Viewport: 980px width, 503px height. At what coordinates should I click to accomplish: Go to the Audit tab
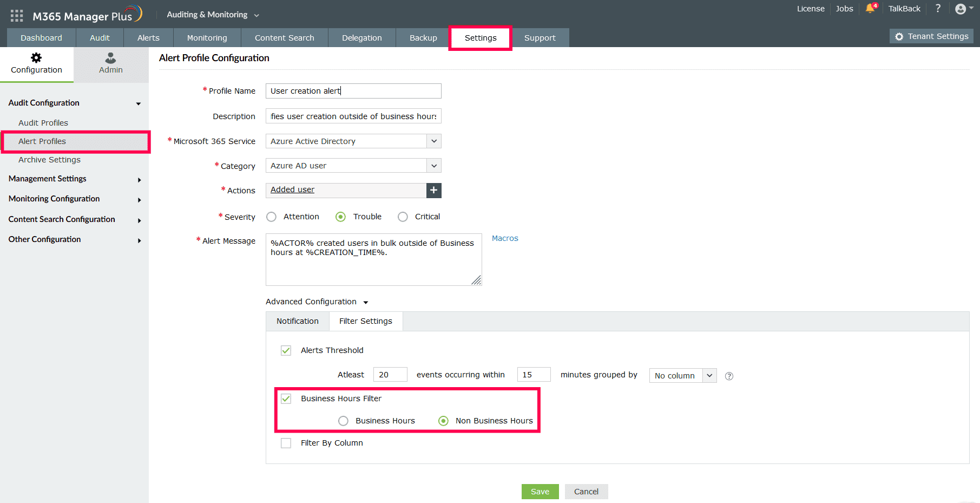(100, 38)
